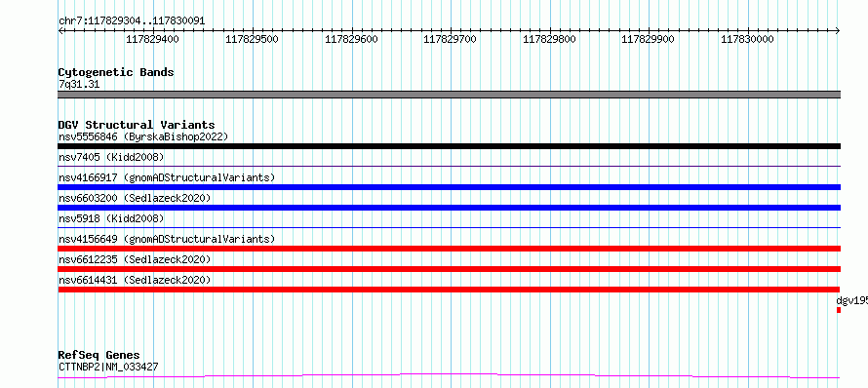Open the nsv4166917 gnomAD variant label
Image resolution: width=868 pixels, height=388 pixels.
click(167, 177)
